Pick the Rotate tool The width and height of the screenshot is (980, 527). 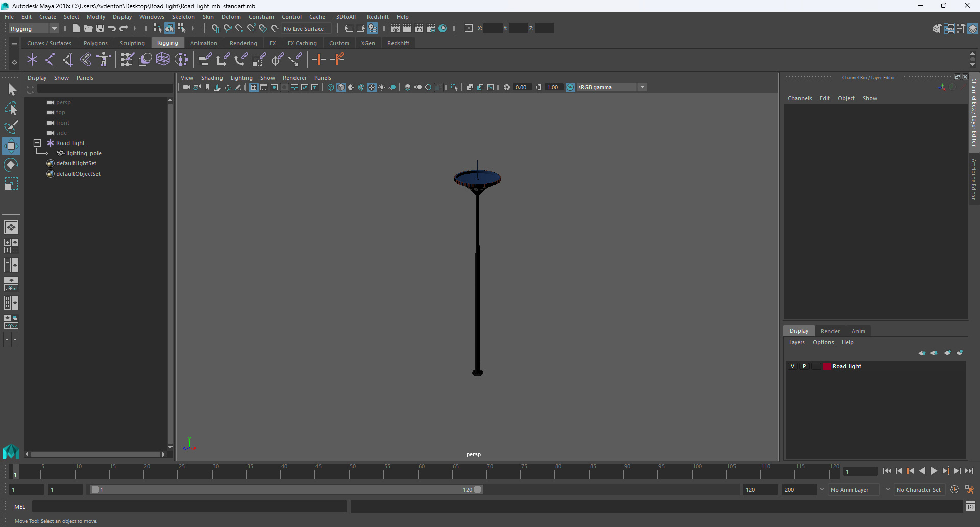coord(11,165)
